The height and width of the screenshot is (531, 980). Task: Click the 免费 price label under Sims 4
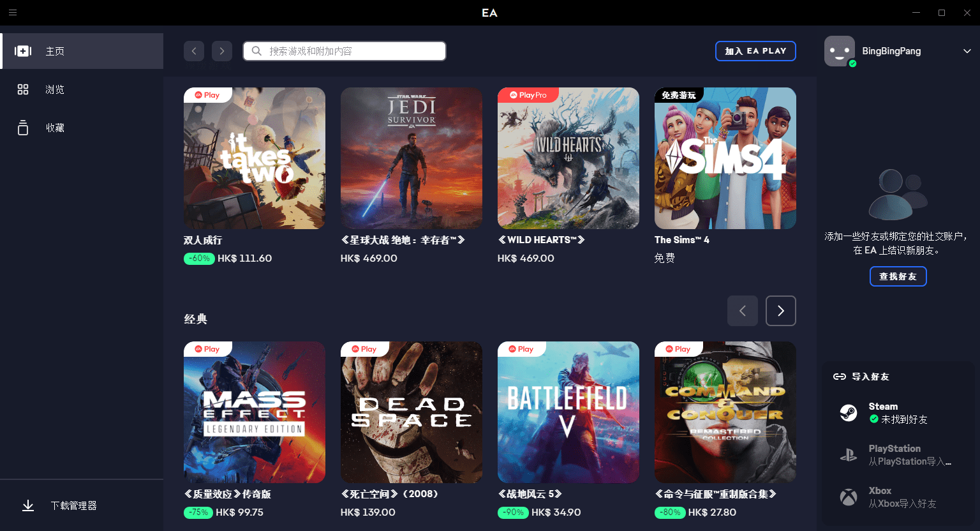pos(665,258)
